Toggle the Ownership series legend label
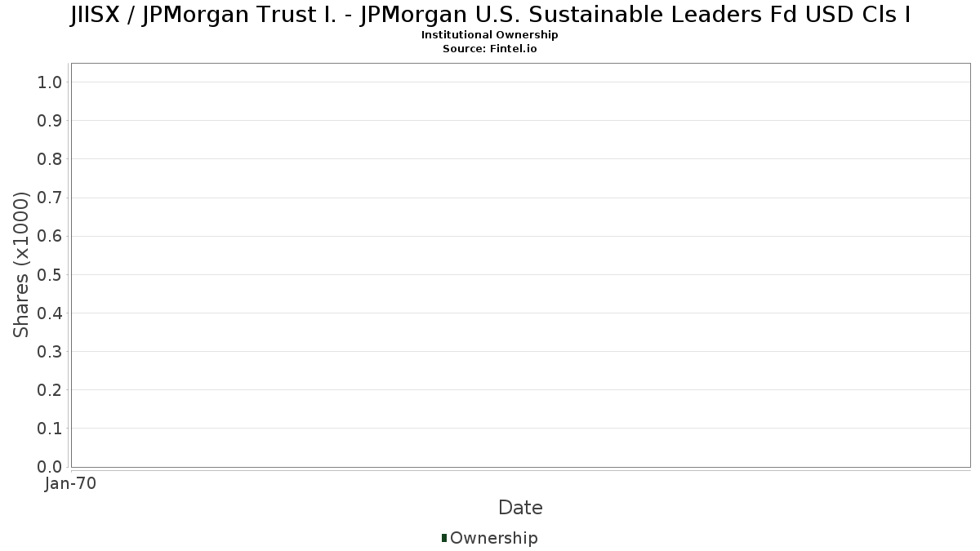 click(x=493, y=538)
